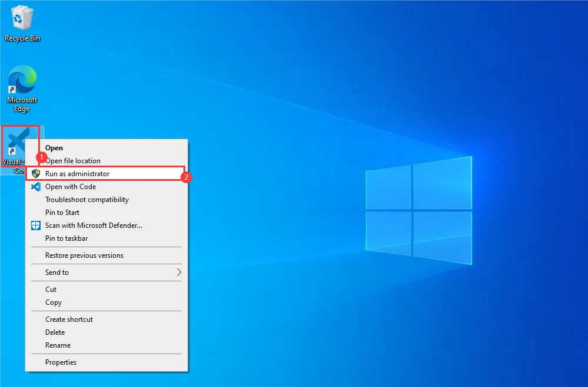
Task: Select Open file location
Action: [73, 161]
